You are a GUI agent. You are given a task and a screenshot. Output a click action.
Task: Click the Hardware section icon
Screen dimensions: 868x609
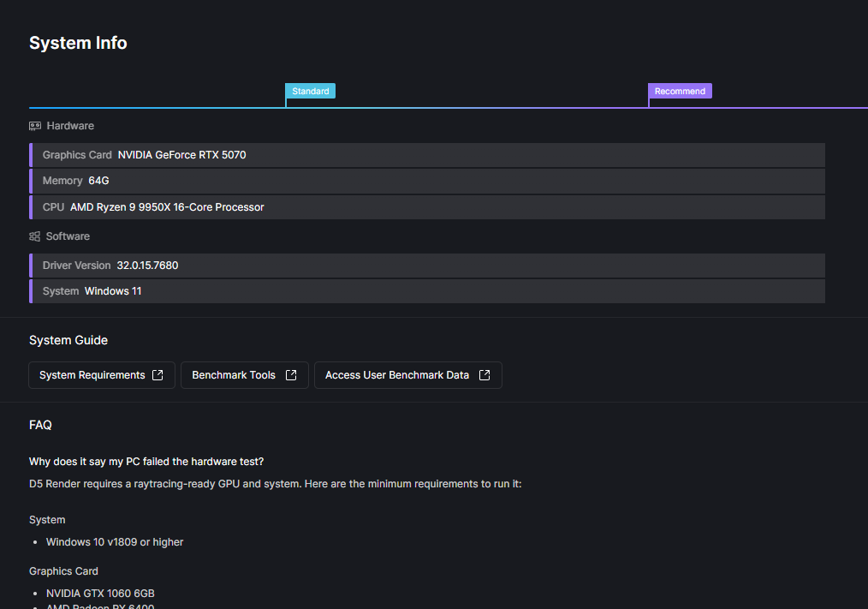[x=35, y=127]
